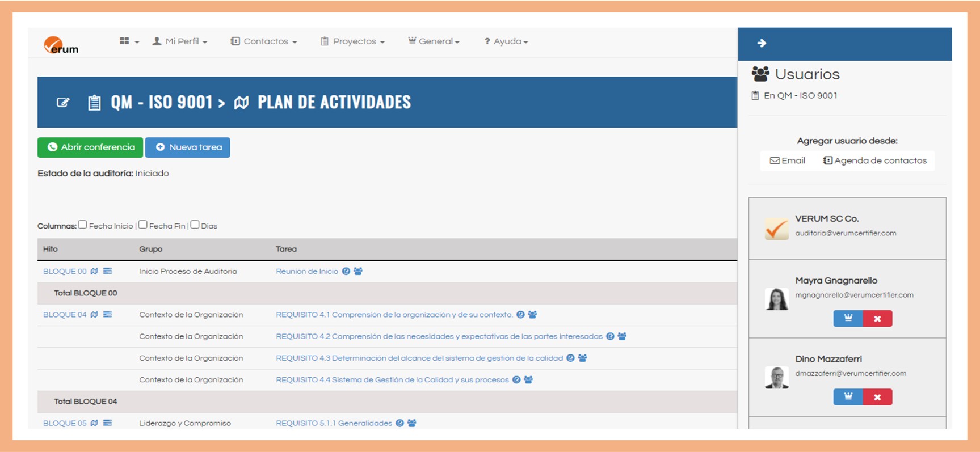Click crown button for Dino Mazzaferri
This screenshot has width=980, height=452.
tap(848, 397)
